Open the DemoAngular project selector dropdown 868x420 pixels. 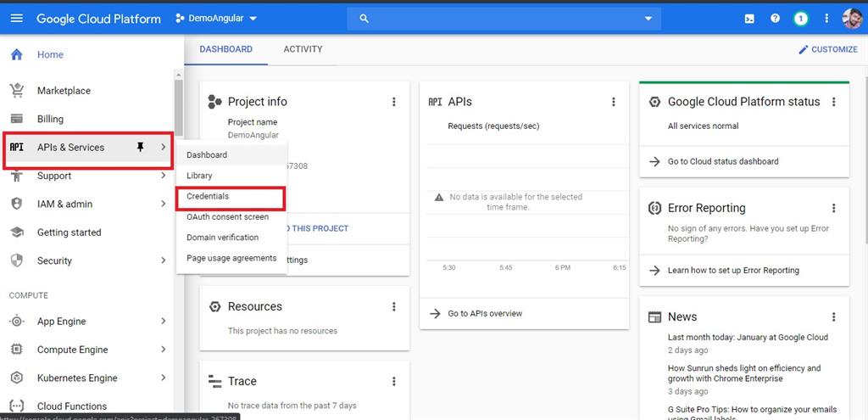(x=216, y=19)
